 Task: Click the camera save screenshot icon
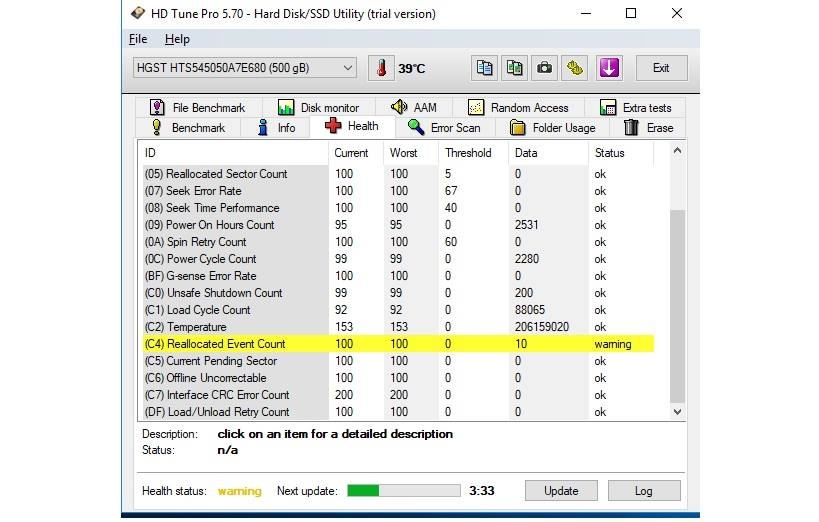[544, 68]
